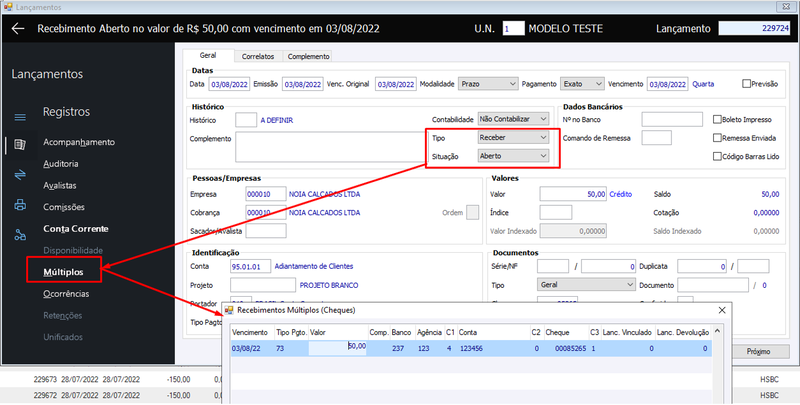Click the back arrow icon in header
This screenshot has width=800, height=405.
(18, 29)
